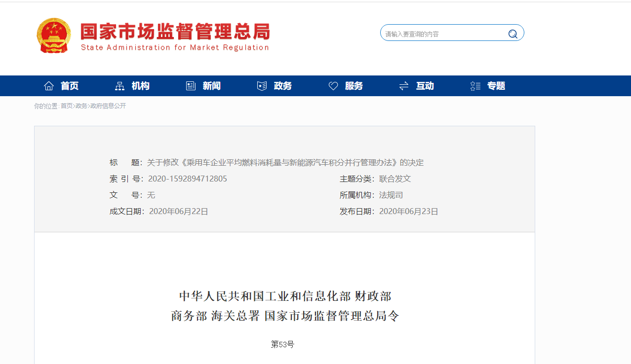Screen dimensions: 631x364
Task: Select the 互动 menu item
Action: point(425,86)
